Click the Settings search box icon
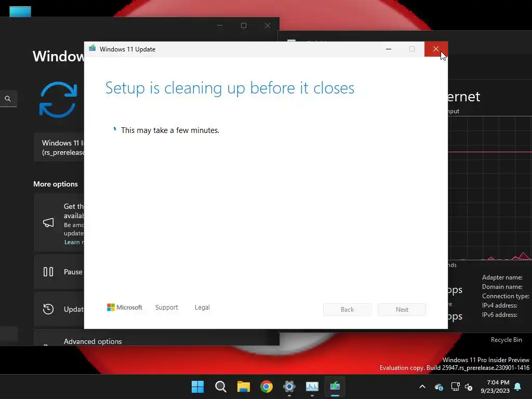 (x=8, y=99)
